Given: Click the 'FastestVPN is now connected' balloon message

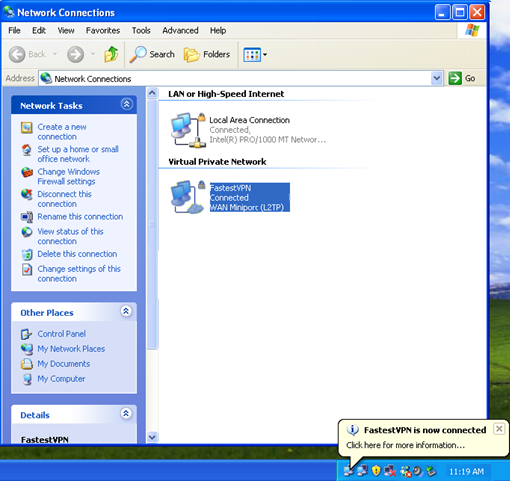Looking at the screenshot, I should [x=425, y=430].
